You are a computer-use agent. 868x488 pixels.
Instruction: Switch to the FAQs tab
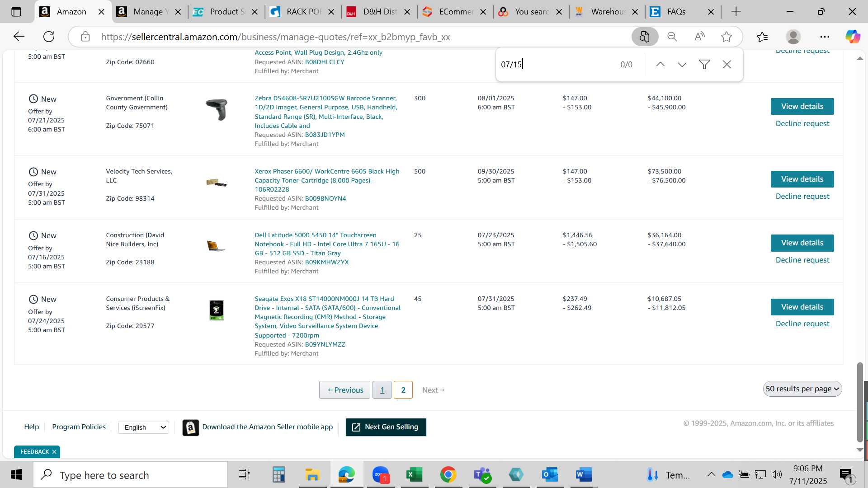[x=676, y=12]
